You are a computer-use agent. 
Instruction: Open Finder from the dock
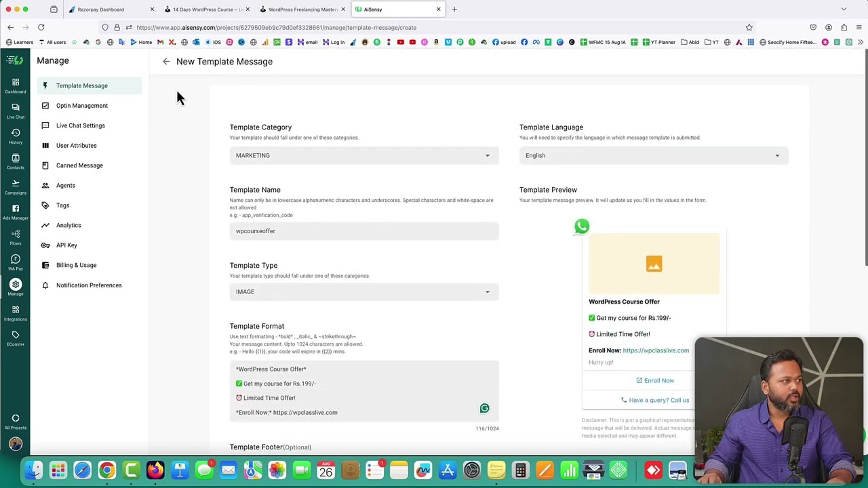(x=33, y=470)
